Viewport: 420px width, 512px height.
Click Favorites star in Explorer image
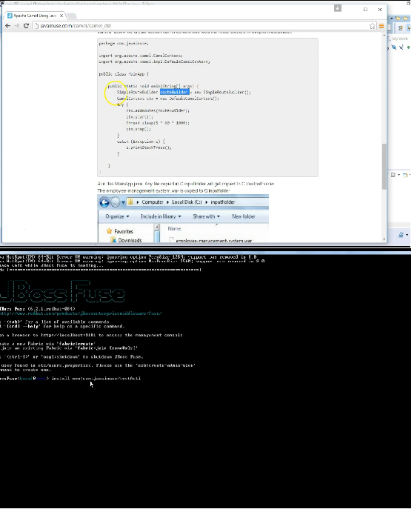(110, 231)
